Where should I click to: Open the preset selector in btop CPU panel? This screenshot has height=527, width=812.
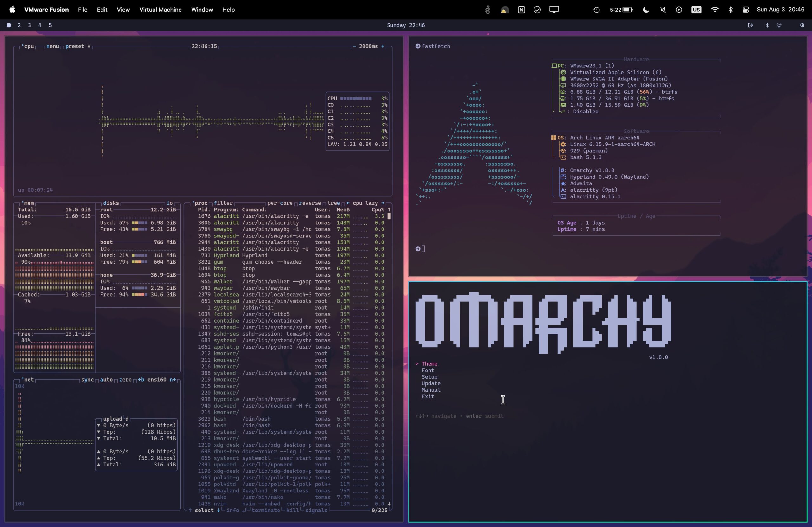tap(74, 46)
